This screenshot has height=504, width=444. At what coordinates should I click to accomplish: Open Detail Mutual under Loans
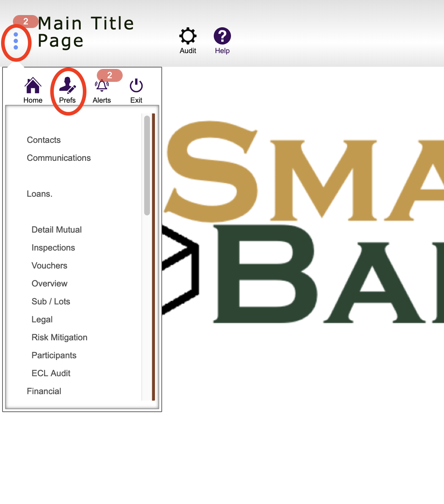click(x=57, y=230)
